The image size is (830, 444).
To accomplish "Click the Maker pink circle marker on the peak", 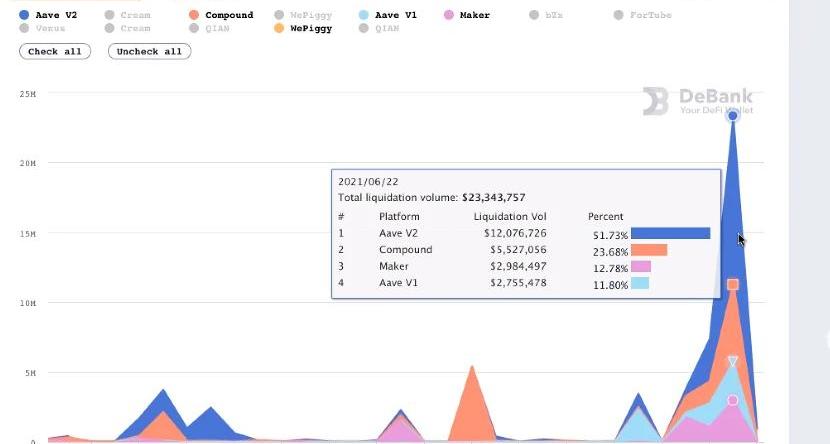I will click(x=733, y=400).
